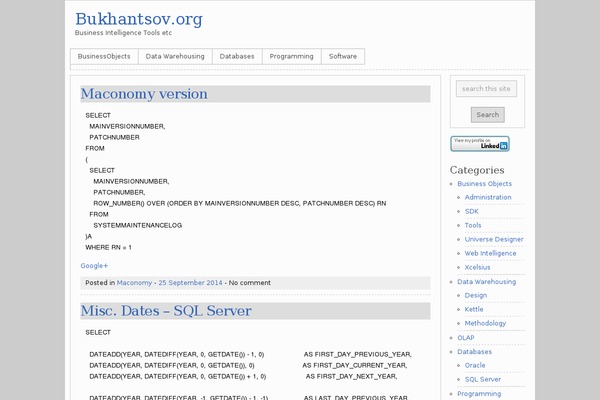Click the 'SYSTEMMAINTENANCELOG' code line

pos(138,225)
